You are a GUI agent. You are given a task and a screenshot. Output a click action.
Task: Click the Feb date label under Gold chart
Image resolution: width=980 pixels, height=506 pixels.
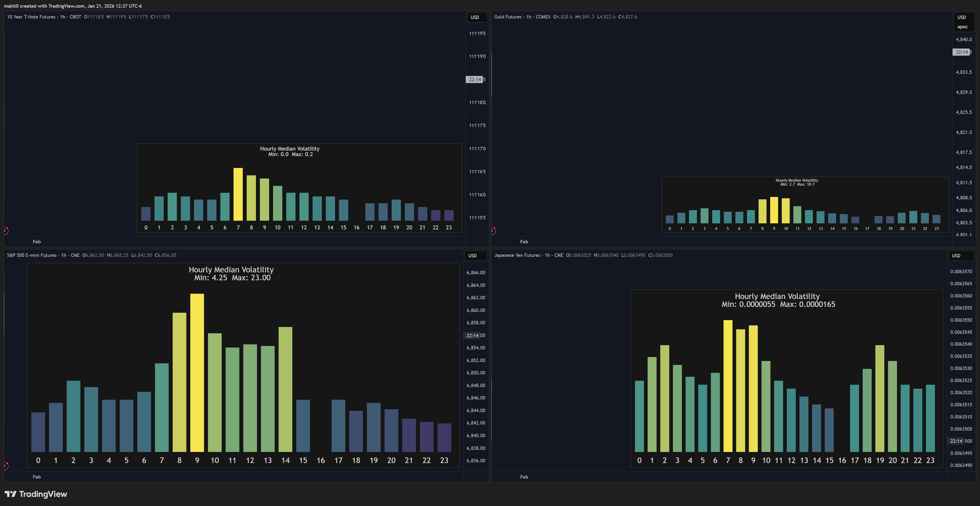coord(524,242)
